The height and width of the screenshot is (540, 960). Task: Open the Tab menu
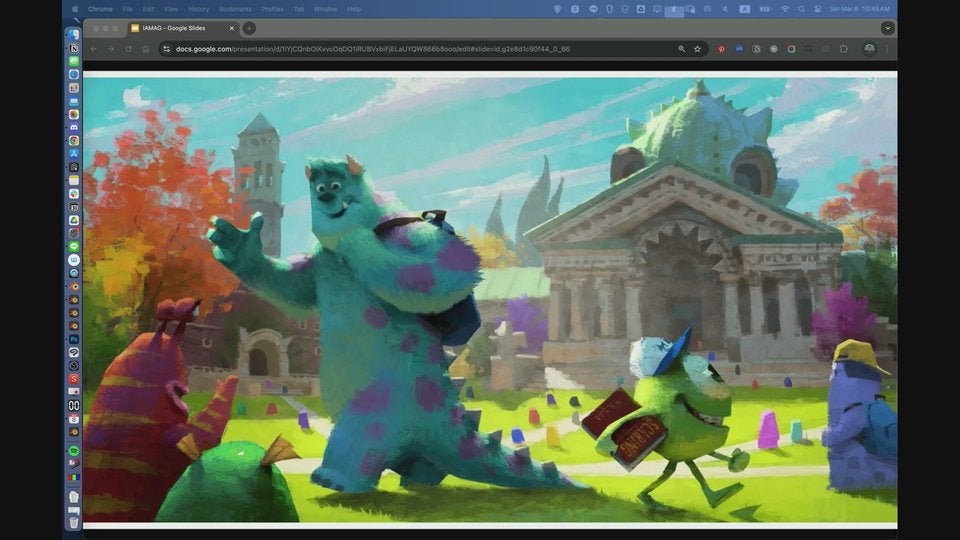pyautogui.click(x=299, y=9)
